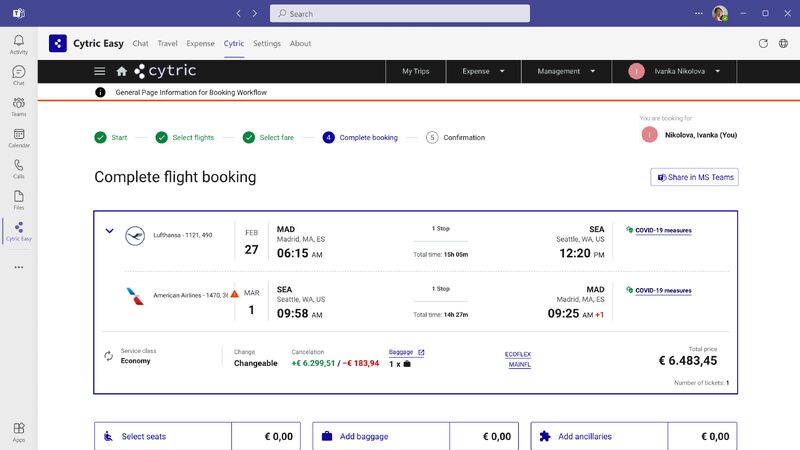Open Teams settings and more ellipsis

click(x=698, y=13)
